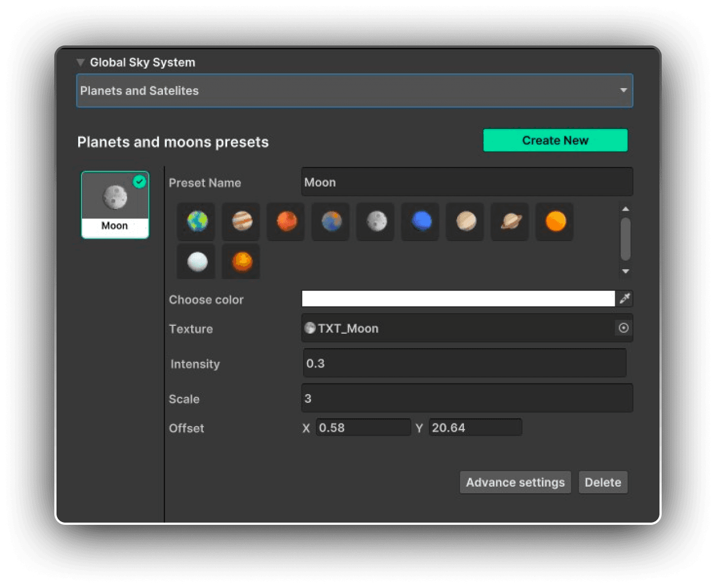Choose the orange Sun icon
Screen dimensions: 716x588
click(x=554, y=222)
